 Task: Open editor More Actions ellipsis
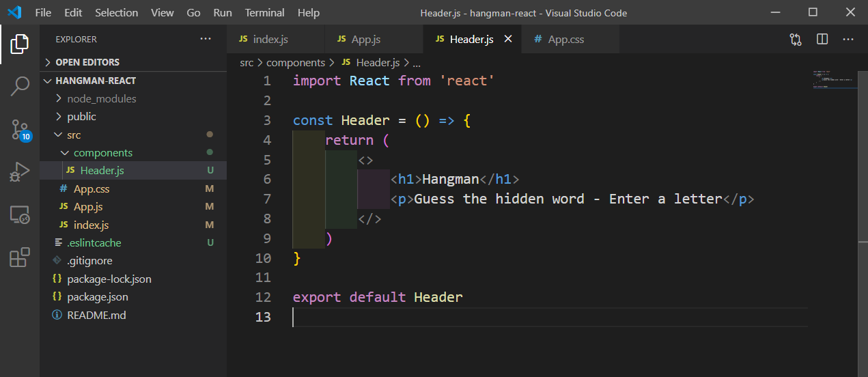(848, 40)
